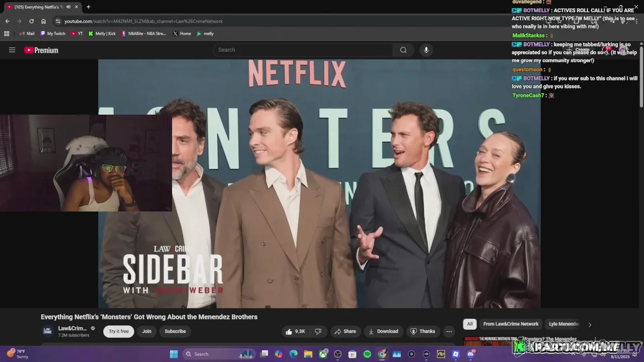Click the video title text
Screen dimensions: 644x362
click(x=149, y=317)
